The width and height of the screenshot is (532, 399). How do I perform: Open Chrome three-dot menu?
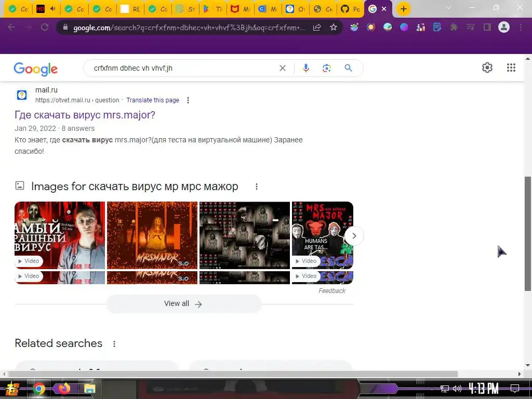(521, 27)
